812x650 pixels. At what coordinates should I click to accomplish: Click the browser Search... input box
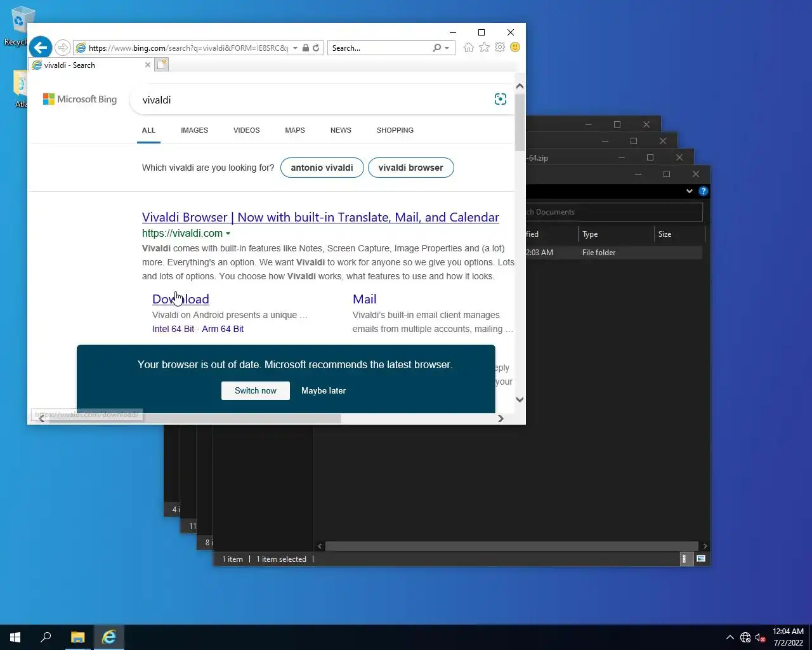(379, 48)
